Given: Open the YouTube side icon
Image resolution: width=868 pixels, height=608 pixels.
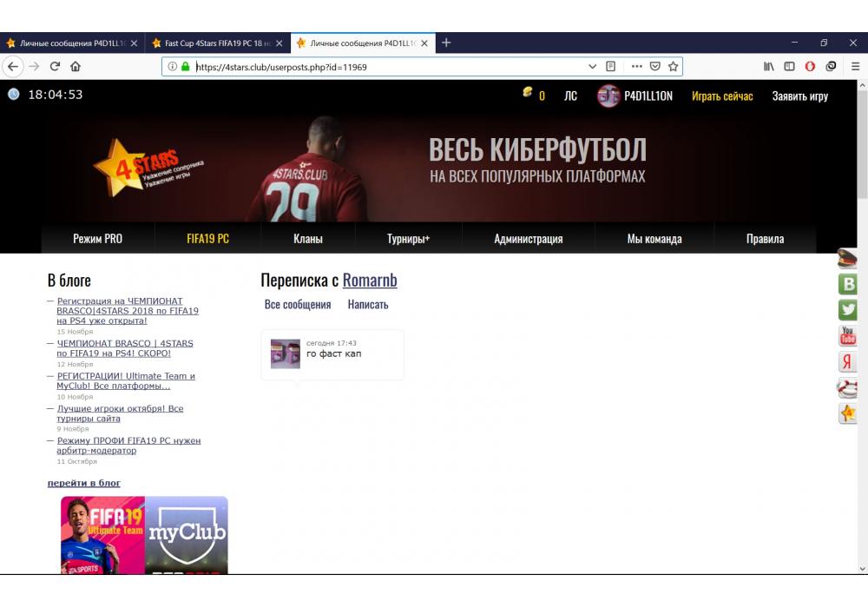Looking at the screenshot, I should 847,335.
